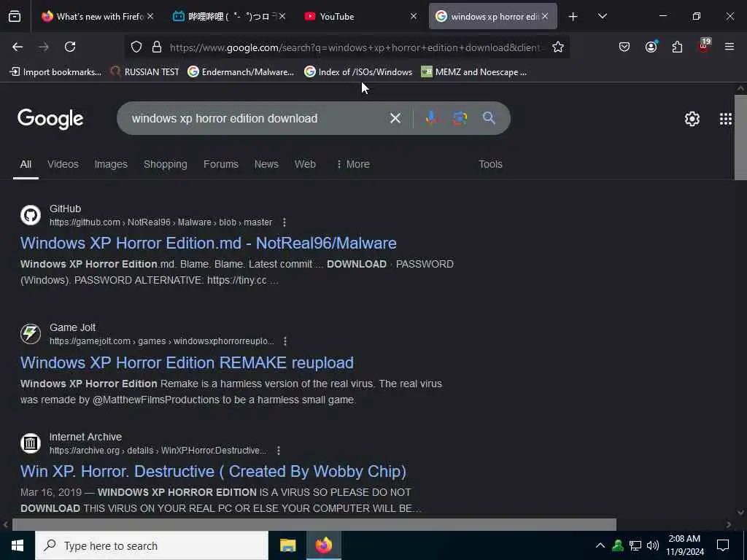The width and height of the screenshot is (747, 560).
Task: Open volume control in system tray
Action: (x=653, y=545)
